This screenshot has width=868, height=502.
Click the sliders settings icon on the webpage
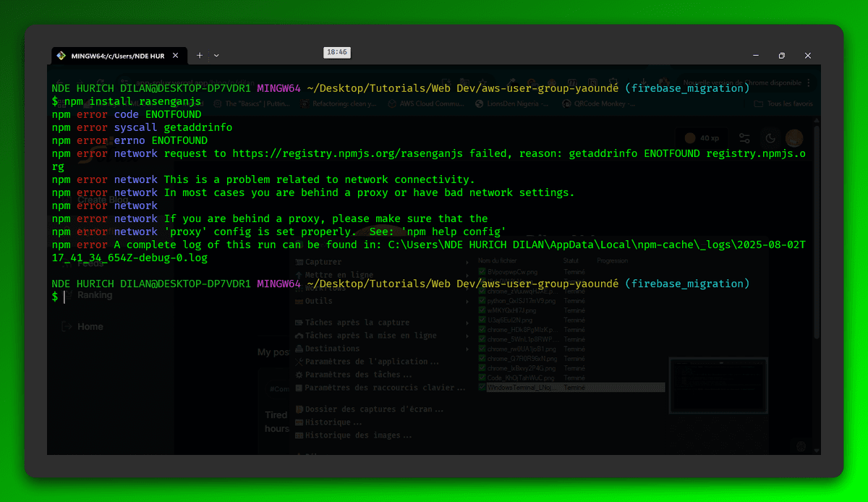744,138
